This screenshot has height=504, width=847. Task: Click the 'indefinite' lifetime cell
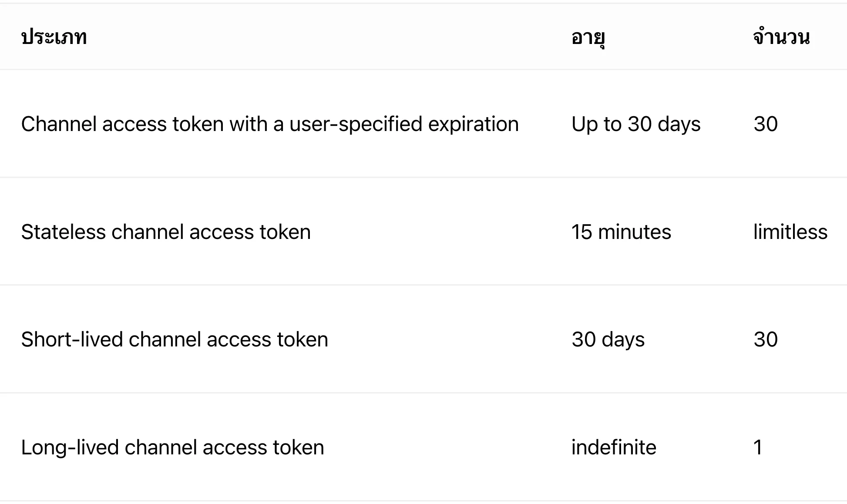pos(614,447)
